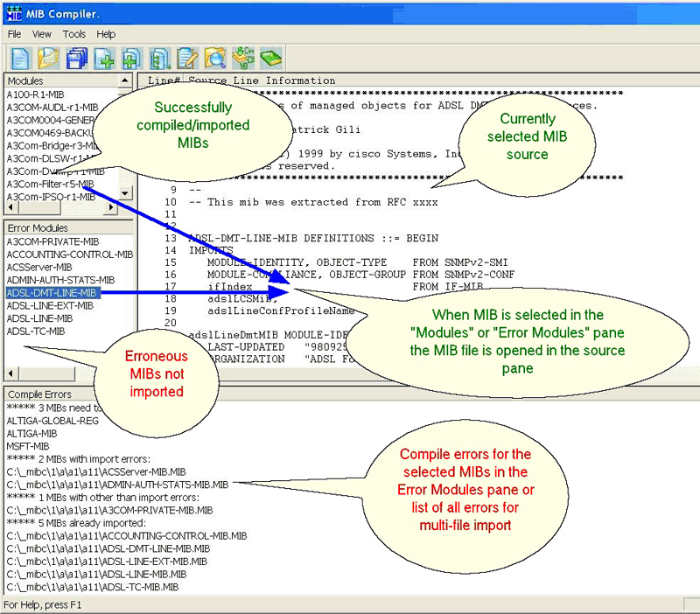Click the C++/VB code export icon
This screenshot has width=700, height=614.
[243, 59]
